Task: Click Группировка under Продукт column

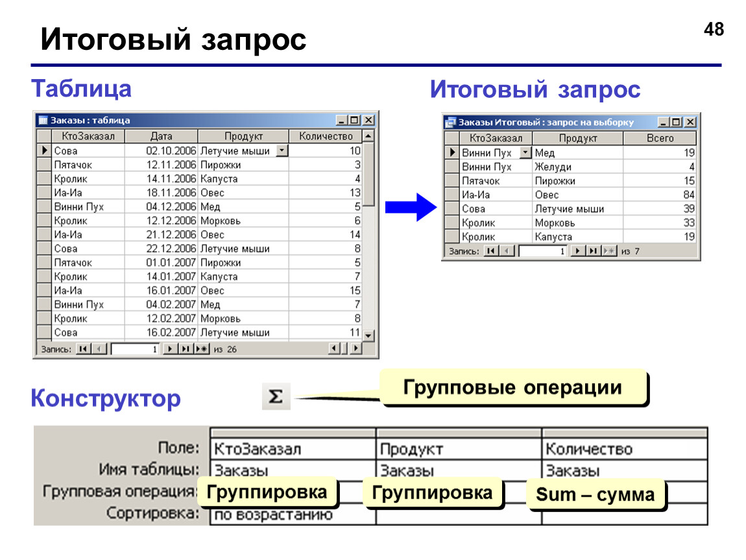Action: click(x=432, y=492)
